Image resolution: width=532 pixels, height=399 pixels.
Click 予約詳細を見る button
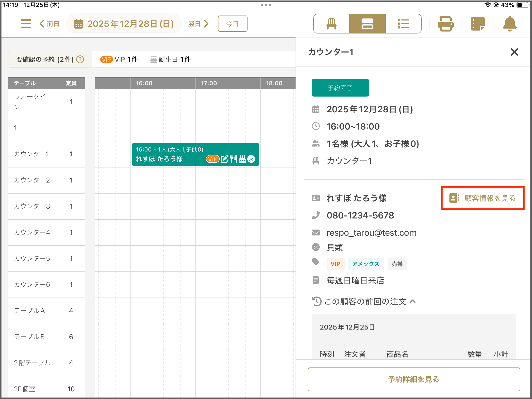414,379
